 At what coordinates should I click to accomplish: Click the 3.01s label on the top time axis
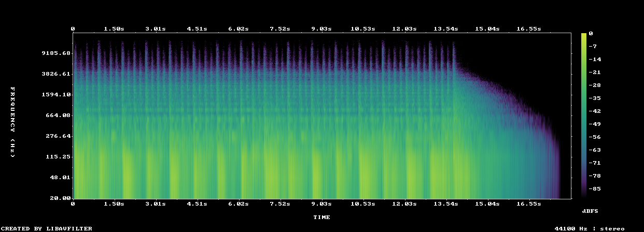(x=155, y=29)
